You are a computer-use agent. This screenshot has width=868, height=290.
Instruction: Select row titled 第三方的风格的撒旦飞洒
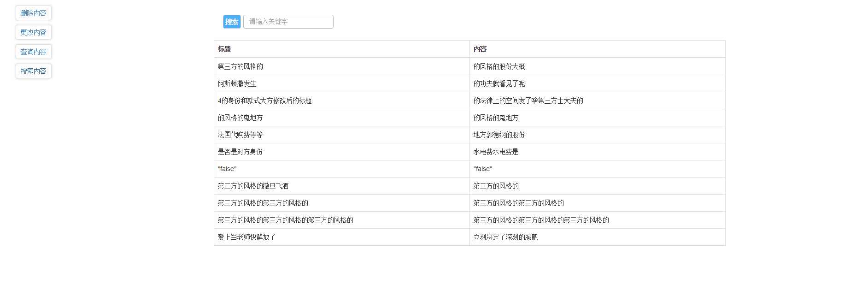469,186
